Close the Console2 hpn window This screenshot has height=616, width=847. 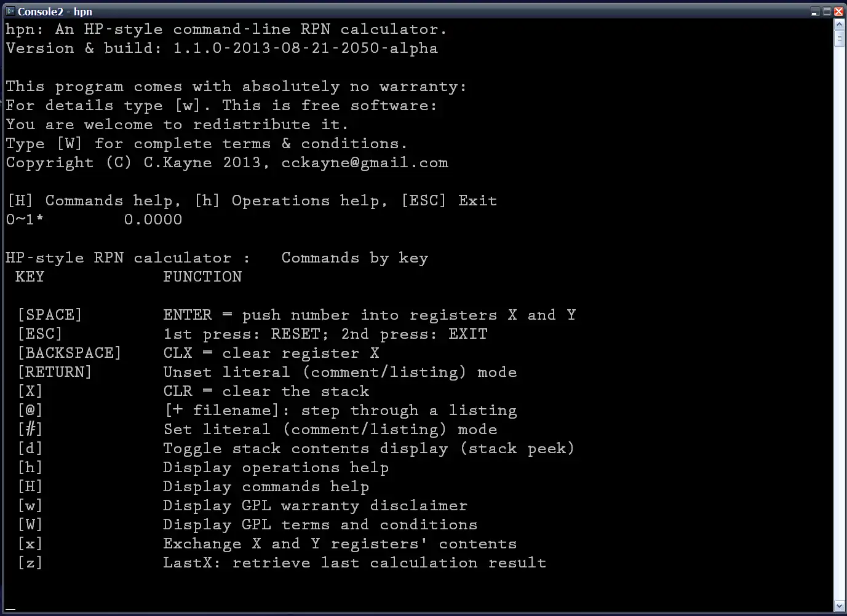tap(838, 12)
